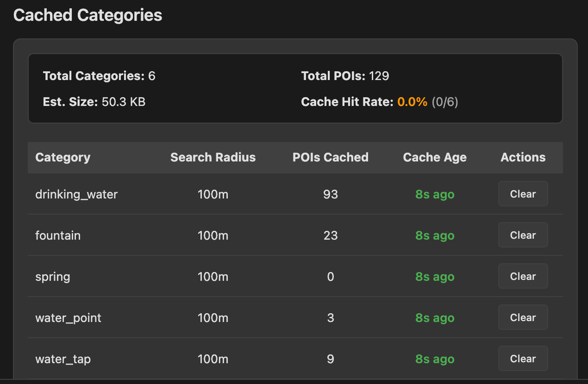588x384 pixels.
Task: Clear the fountain cache entry
Action: coord(523,235)
